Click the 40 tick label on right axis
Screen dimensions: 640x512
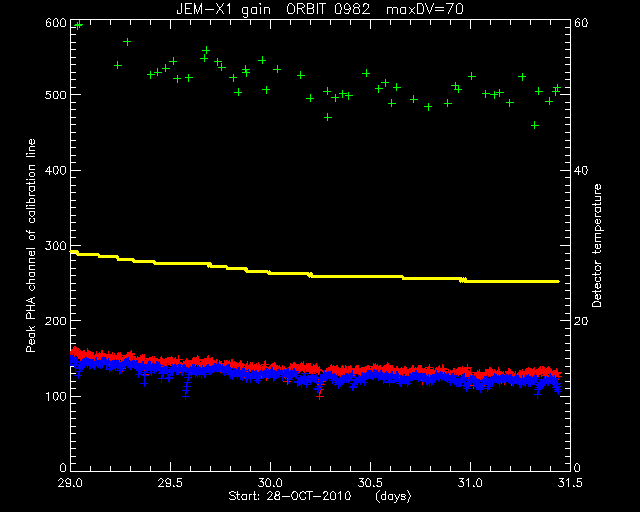tap(581, 171)
